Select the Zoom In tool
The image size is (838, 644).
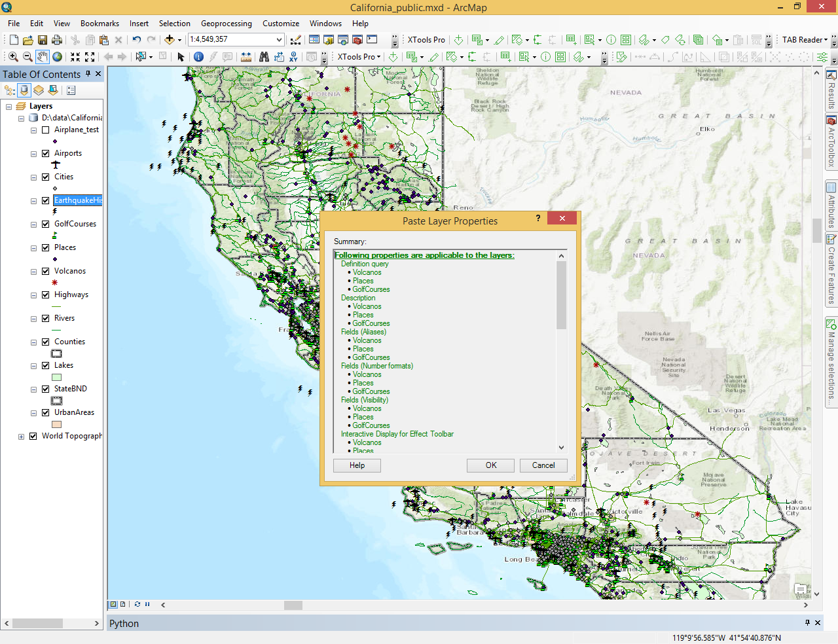[13, 57]
